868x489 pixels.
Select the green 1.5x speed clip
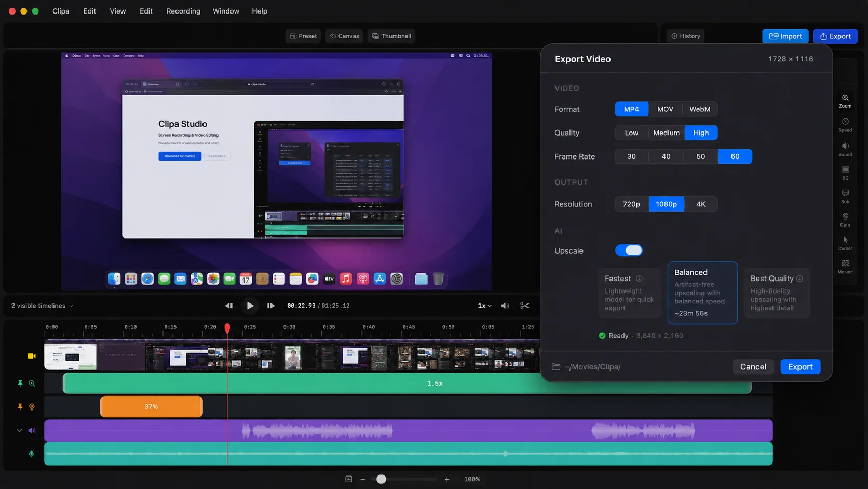pos(407,384)
